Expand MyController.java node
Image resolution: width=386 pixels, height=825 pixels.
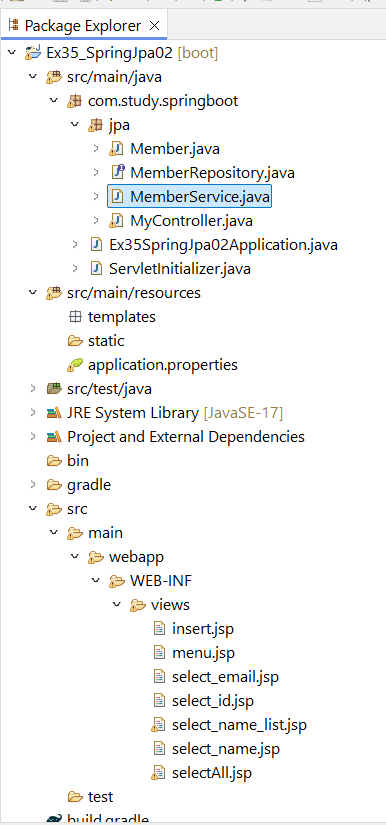[96, 220]
